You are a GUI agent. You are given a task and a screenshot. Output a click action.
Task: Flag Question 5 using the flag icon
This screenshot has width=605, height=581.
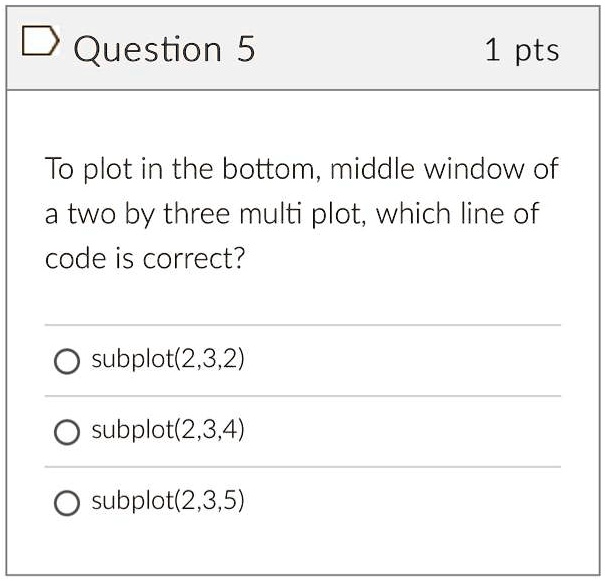40,41
